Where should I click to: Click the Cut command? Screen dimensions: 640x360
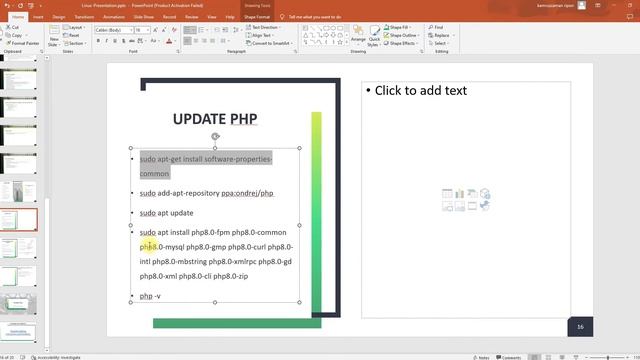13,27
